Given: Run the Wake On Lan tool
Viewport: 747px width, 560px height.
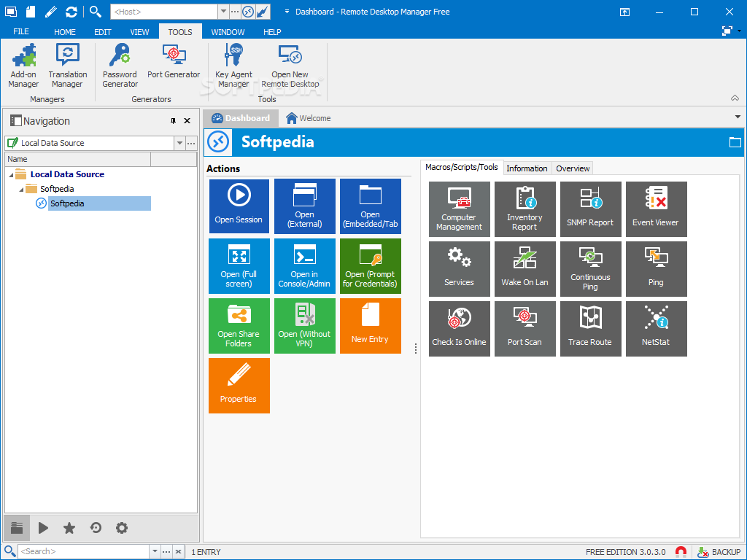Looking at the screenshot, I should coord(525,269).
